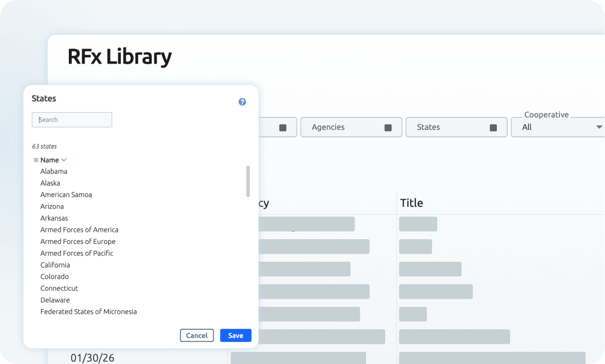The image size is (605, 364).
Task: Select Arkansas in the states list
Action: tap(54, 218)
